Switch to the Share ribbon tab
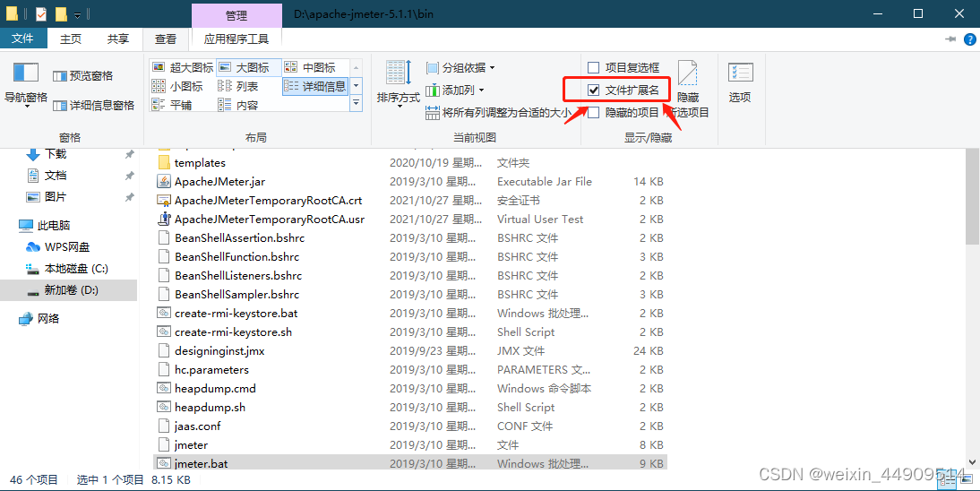Image resolution: width=980 pixels, height=491 pixels. (x=118, y=39)
